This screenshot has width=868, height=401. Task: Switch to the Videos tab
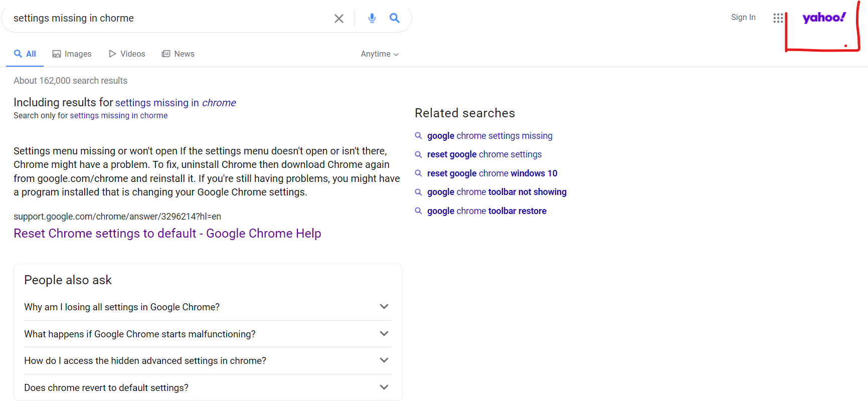[127, 54]
